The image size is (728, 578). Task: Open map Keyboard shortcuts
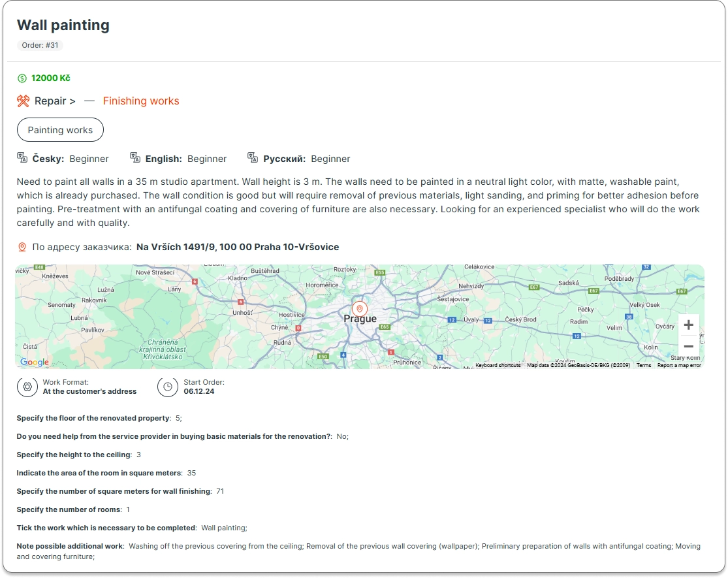click(x=498, y=365)
